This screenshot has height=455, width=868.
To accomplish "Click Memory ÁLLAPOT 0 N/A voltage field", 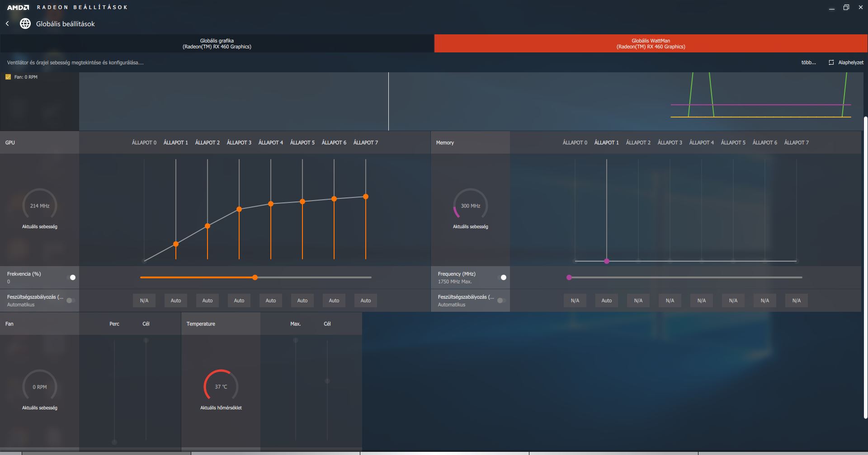I will pos(575,300).
